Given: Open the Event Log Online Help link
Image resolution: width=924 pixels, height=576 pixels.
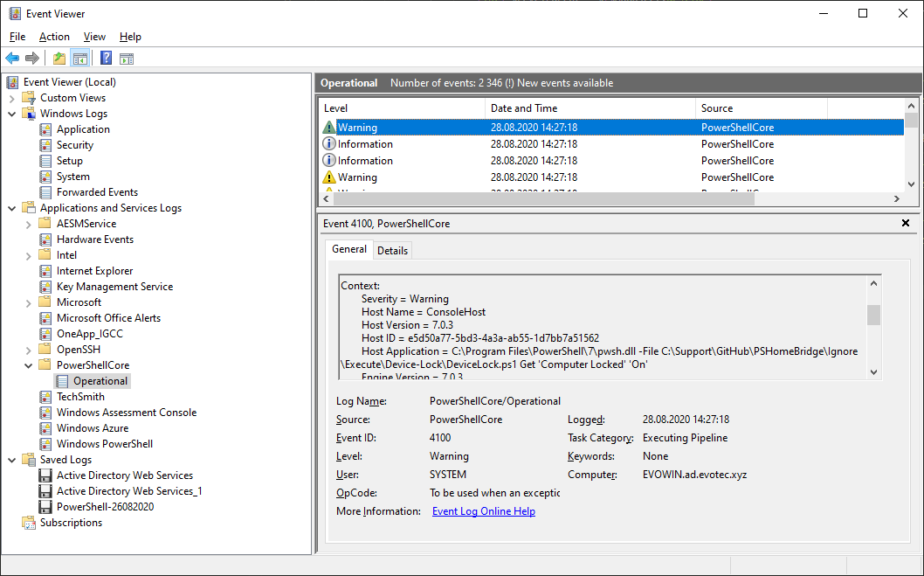Looking at the screenshot, I should tap(483, 511).
